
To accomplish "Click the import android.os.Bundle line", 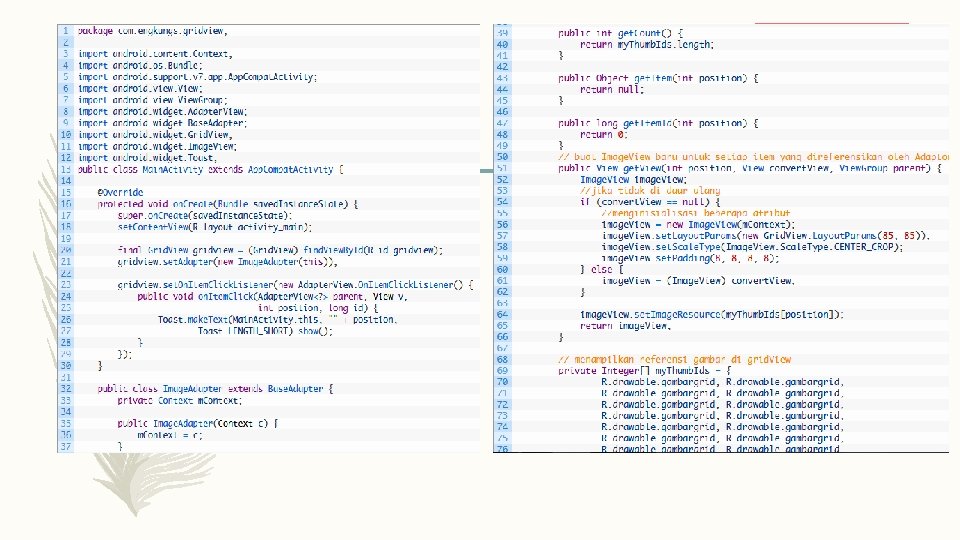I will pos(140,66).
